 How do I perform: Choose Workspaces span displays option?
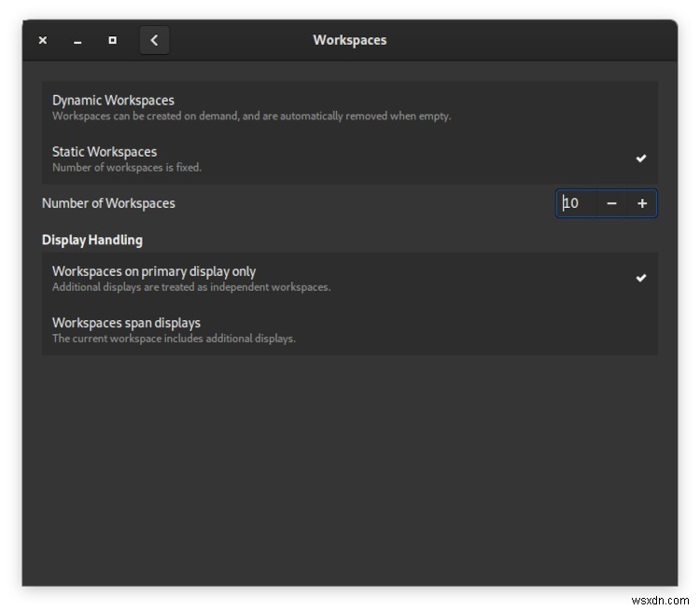click(350, 330)
